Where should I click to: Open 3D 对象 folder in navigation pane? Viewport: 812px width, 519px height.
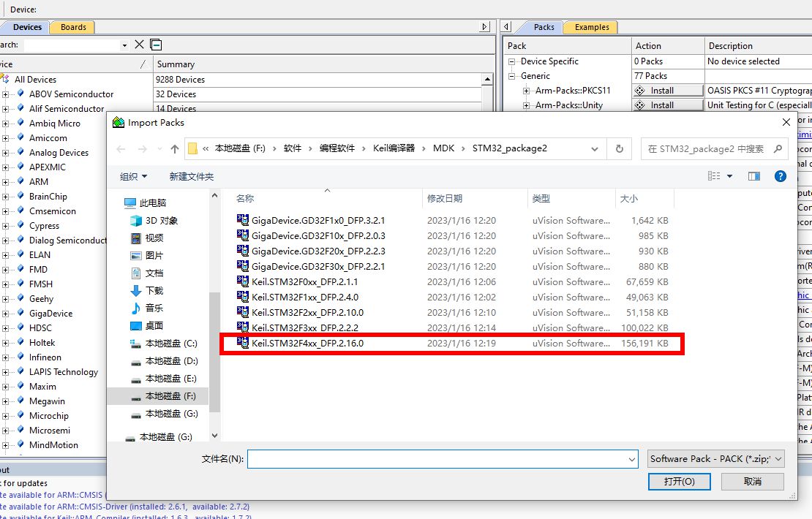161,221
